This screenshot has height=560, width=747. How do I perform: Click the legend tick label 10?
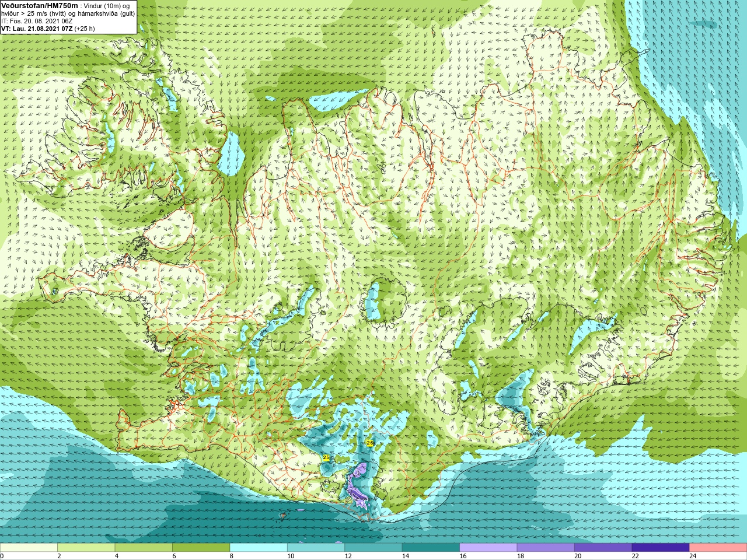[x=291, y=556]
